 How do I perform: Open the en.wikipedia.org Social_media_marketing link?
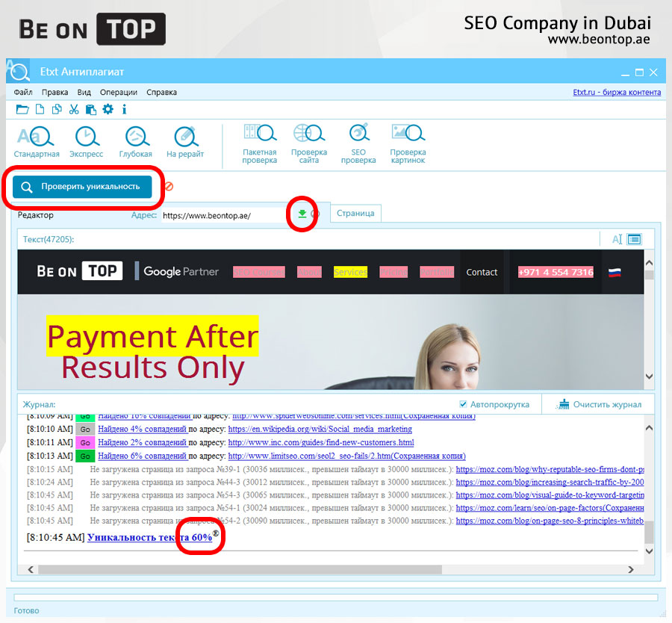point(320,429)
